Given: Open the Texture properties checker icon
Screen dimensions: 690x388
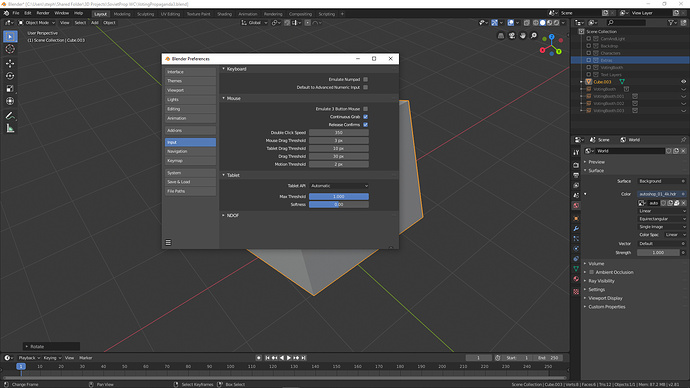Looking at the screenshot, I should click(576, 291).
